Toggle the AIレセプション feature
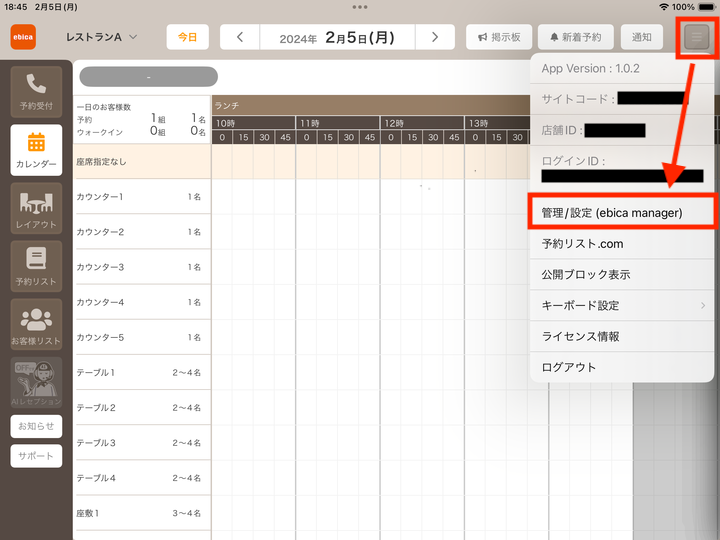The image size is (720, 540). click(x=36, y=382)
